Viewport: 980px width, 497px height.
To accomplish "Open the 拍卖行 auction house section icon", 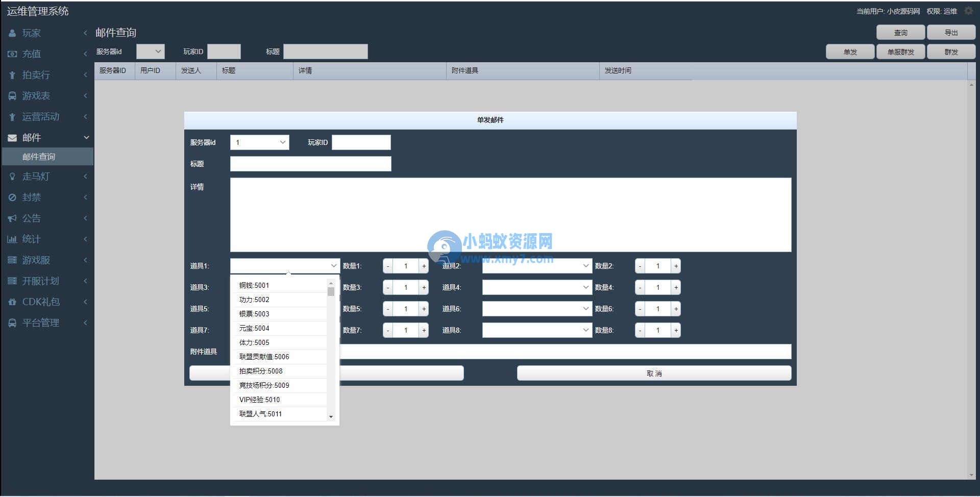I will [12, 74].
